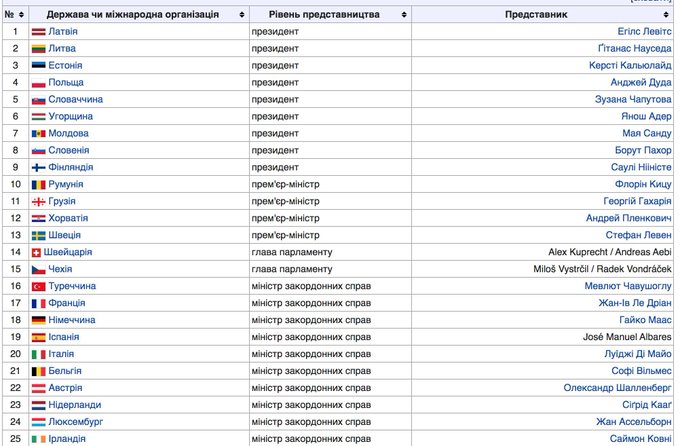The width and height of the screenshot is (680, 446).
Task: Click the Croatia flag icon
Action: point(39,219)
